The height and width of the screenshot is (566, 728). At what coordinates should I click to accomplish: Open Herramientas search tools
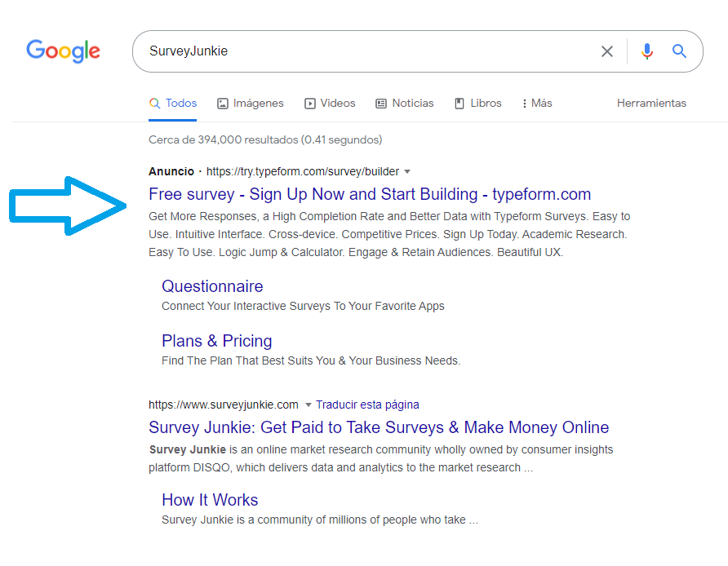(651, 103)
